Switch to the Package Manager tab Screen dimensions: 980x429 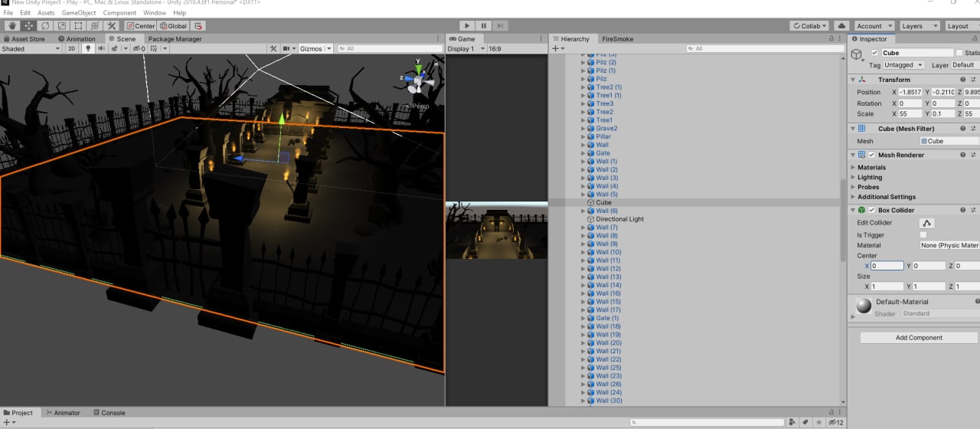(x=175, y=38)
